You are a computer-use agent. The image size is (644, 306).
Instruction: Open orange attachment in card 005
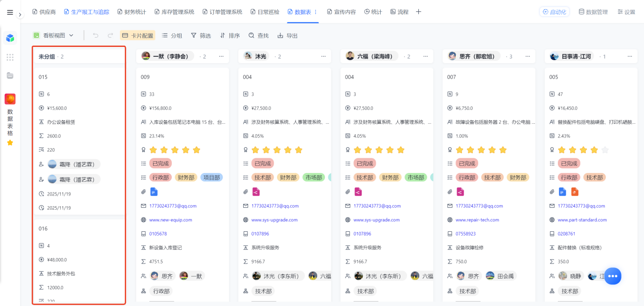575,192
